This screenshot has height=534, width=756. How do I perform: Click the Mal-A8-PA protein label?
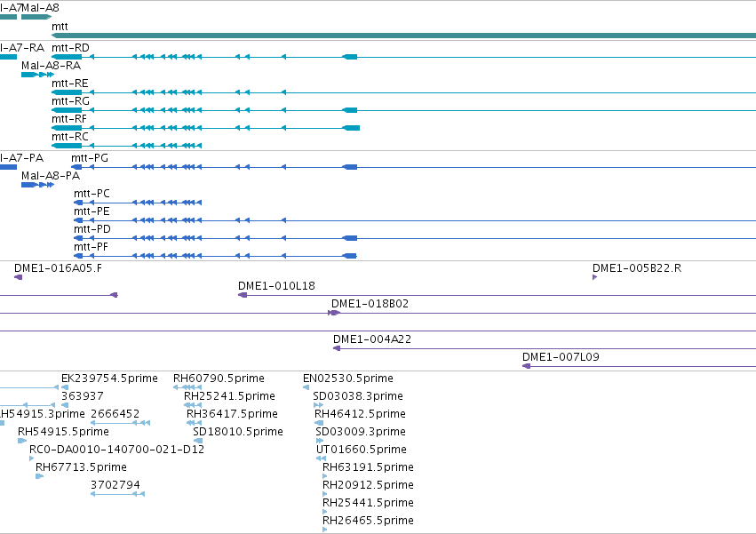[x=51, y=176]
